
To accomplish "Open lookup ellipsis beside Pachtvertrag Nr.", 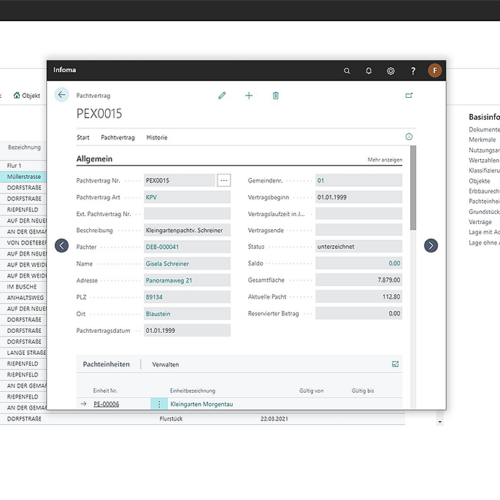I will point(224,180).
